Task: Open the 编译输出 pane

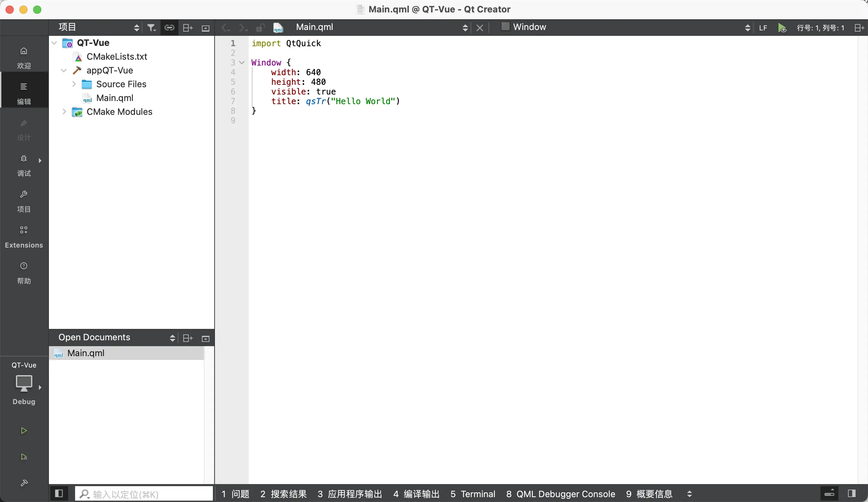Action: pos(416,494)
